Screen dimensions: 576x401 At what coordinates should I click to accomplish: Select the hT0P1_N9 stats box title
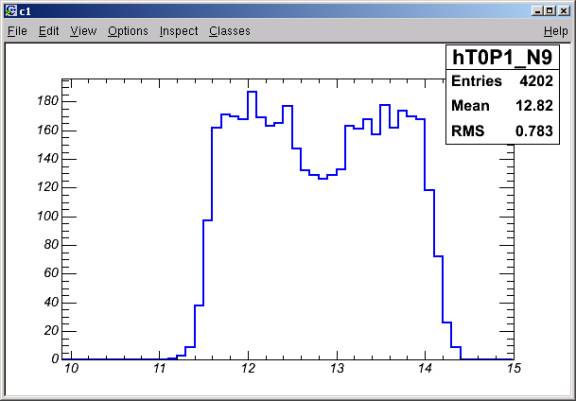[x=502, y=58]
